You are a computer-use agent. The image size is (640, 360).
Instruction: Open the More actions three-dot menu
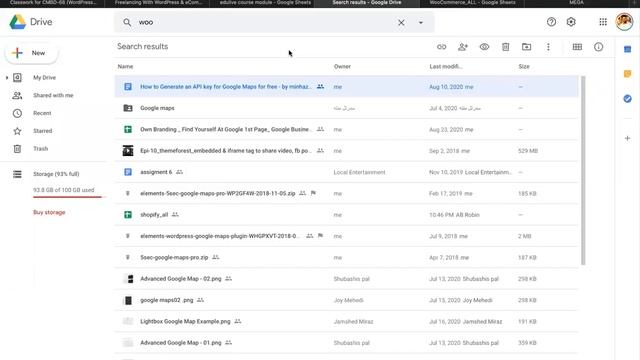pyautogui.click(x=548, y=47)
